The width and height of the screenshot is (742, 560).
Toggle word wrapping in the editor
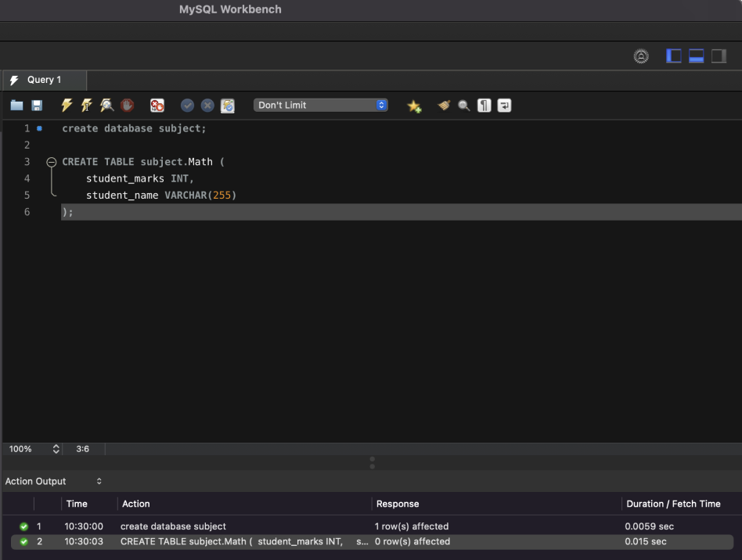point(504,105)
